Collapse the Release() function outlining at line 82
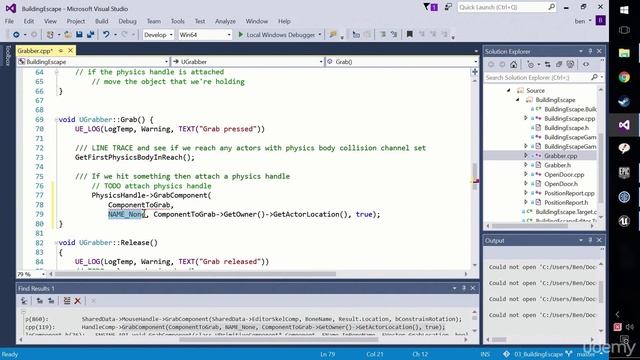The height and width of the screenshot is (360, 640). pos(56,243)
